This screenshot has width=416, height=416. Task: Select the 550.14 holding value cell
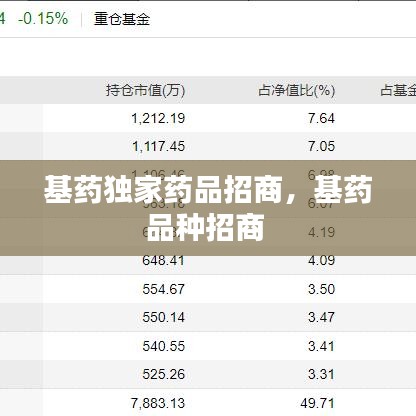click(x=163, y=317)
